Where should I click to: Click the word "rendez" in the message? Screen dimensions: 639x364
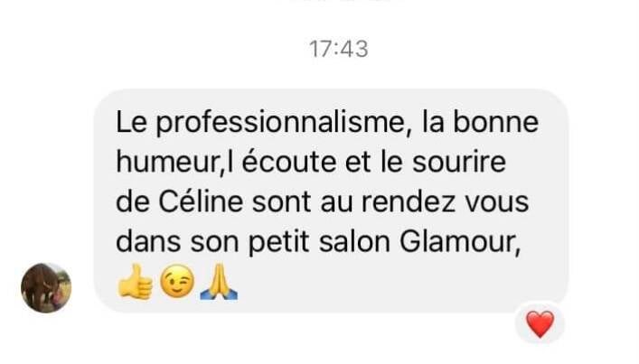(408, 202)
